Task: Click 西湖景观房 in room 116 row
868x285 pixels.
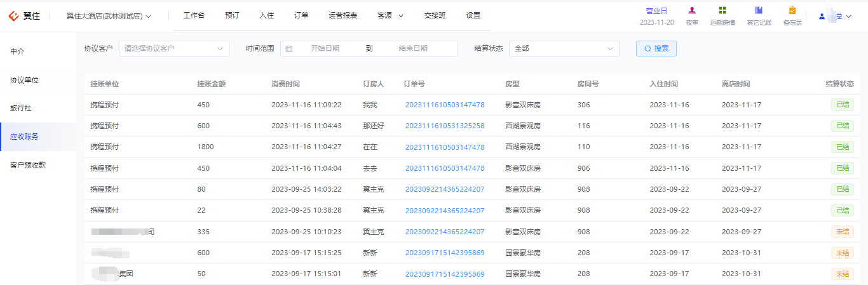Action: tap(523, 126)
